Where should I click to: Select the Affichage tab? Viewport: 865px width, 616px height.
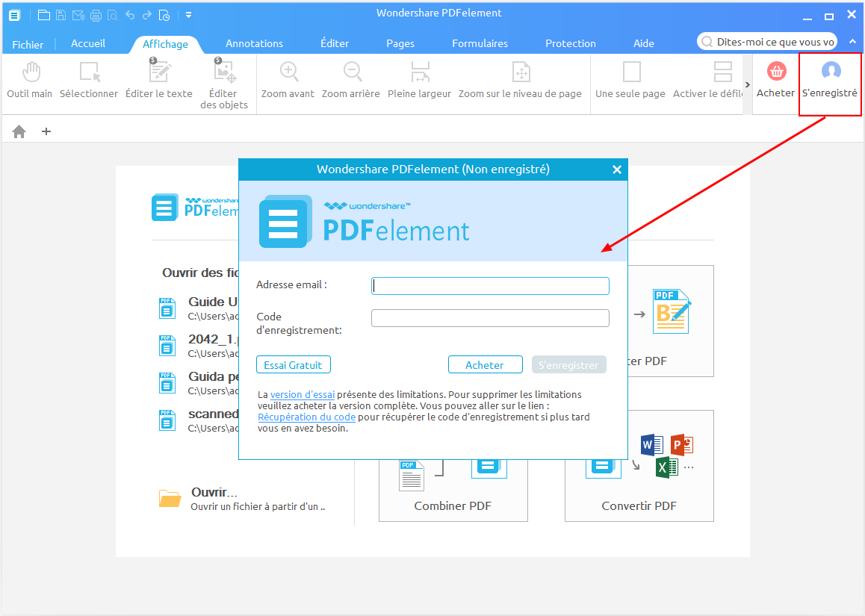(x=166, y=44)
